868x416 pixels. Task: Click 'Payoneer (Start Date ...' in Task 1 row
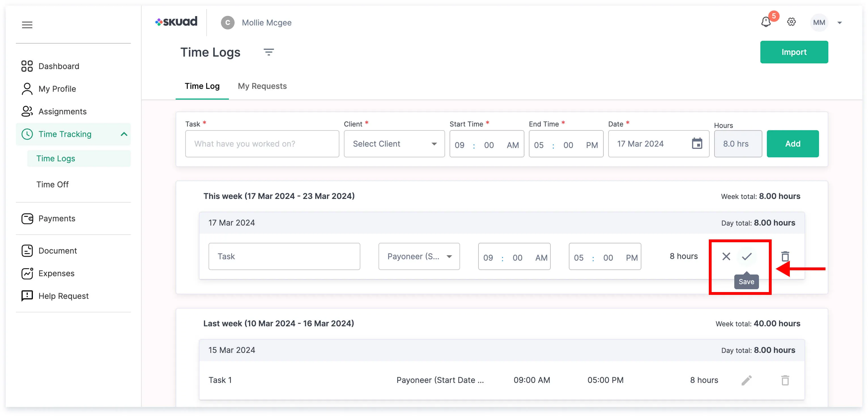point(440,380)
